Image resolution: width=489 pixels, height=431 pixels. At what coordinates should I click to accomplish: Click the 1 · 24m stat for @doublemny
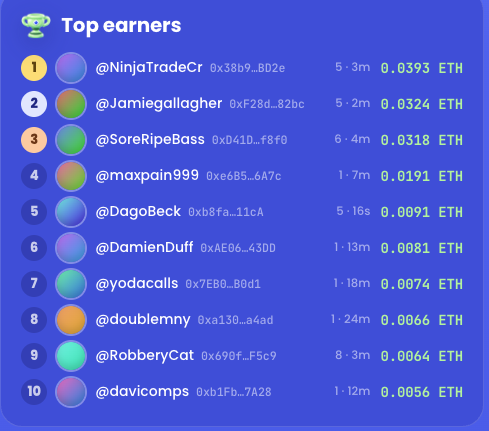click(350, 319)
